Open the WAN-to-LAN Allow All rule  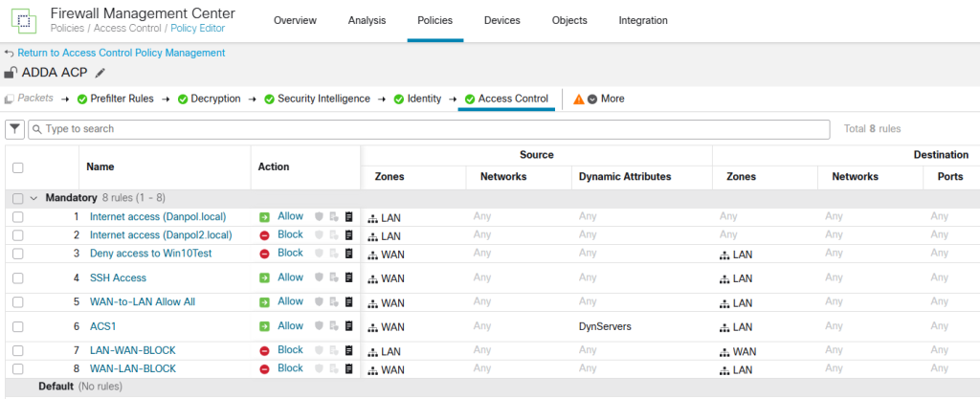point(143,301)
